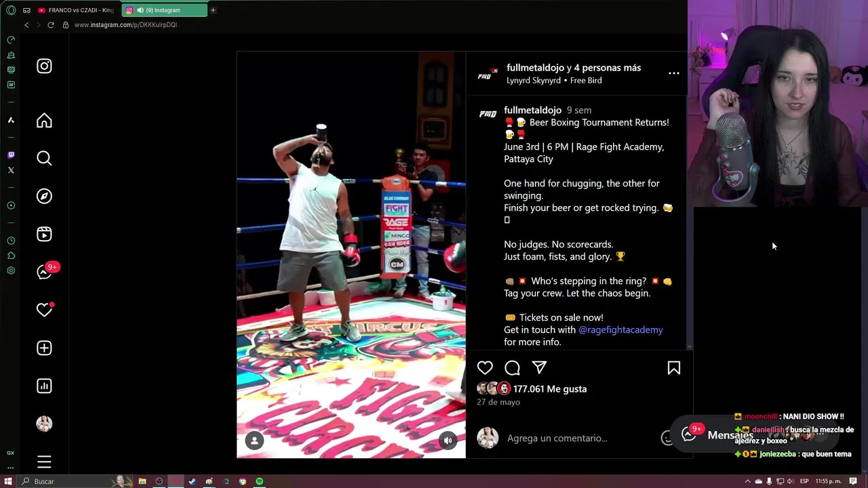
Task: Open GX Cleaner in the Opera sidebar
Action: coord(11,55)
